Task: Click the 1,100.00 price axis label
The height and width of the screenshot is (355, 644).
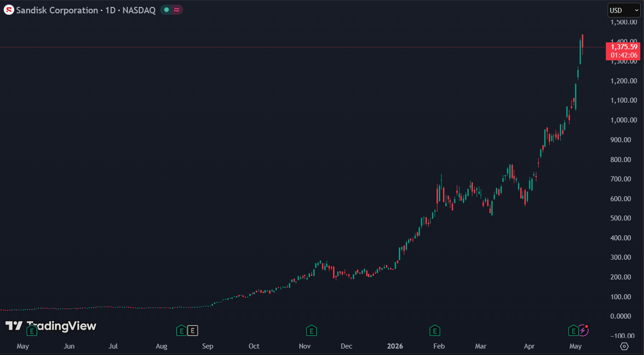Action: coord(624,100)
